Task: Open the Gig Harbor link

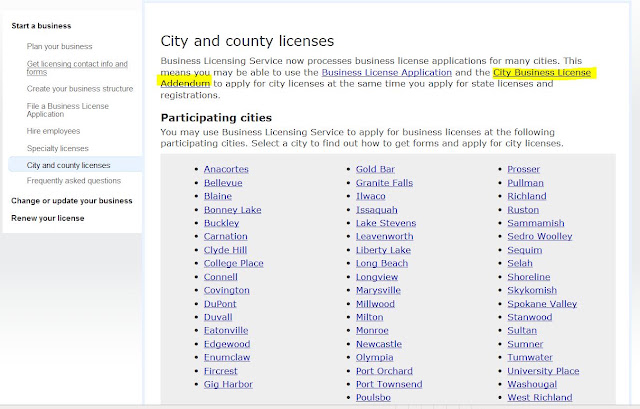Action: pyautogui.click(x=229, y=385)
